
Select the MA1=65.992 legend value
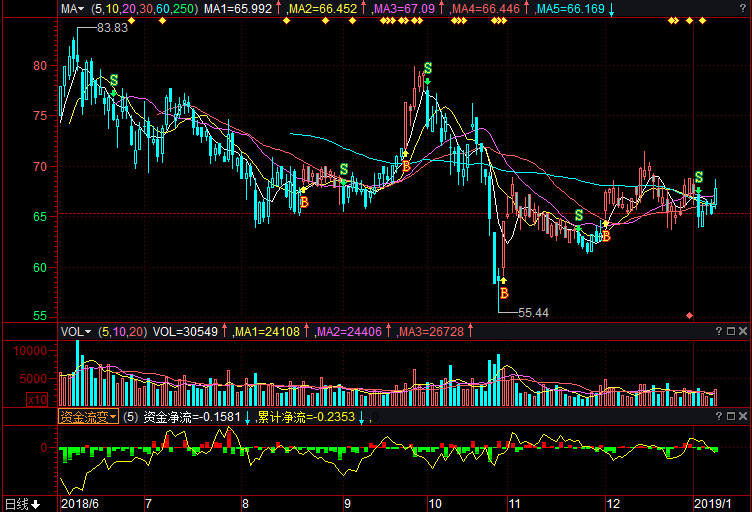[x=237, y=9]
